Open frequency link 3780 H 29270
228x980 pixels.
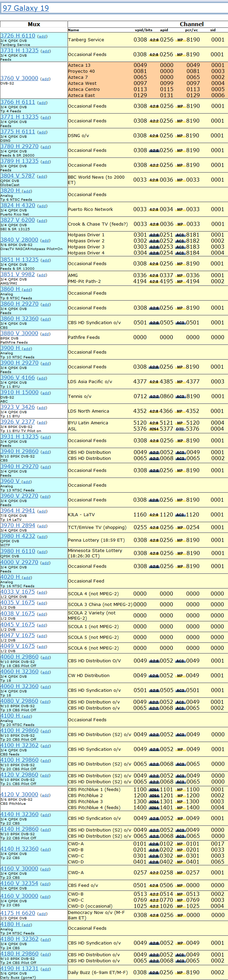(x=19, y=146)
